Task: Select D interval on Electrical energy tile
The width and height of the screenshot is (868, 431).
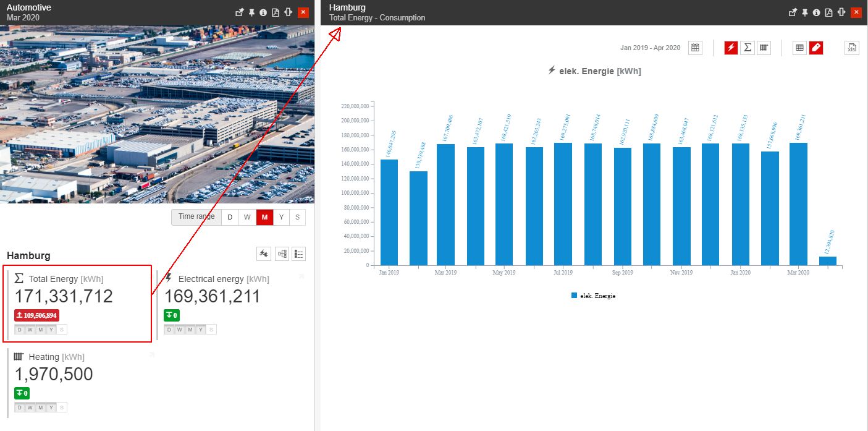Action: (170, 329)
